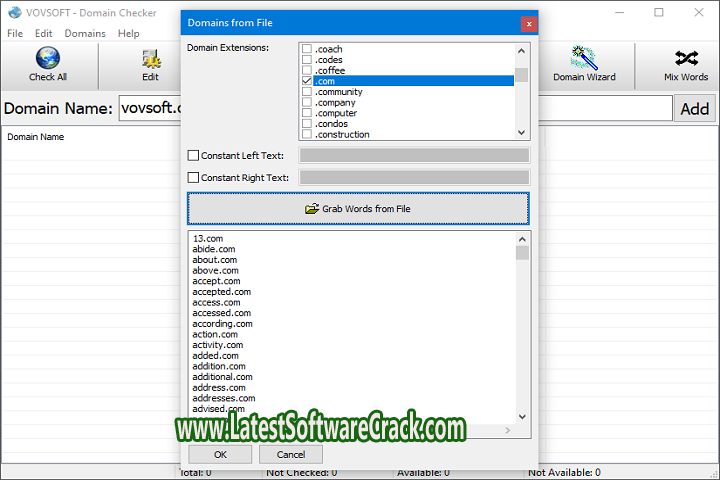Select accept.com in the domain list
Image resolution: width=720 pixels, height=480 pixels.
coord(216,281)
